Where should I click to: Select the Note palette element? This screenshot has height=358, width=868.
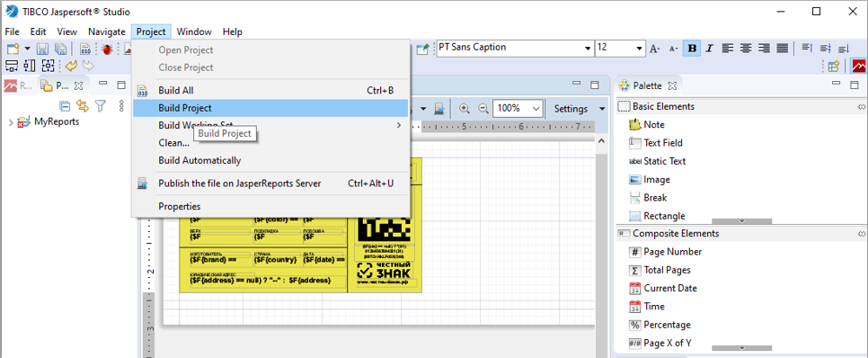pyautogui.click(x=647, y=125)
